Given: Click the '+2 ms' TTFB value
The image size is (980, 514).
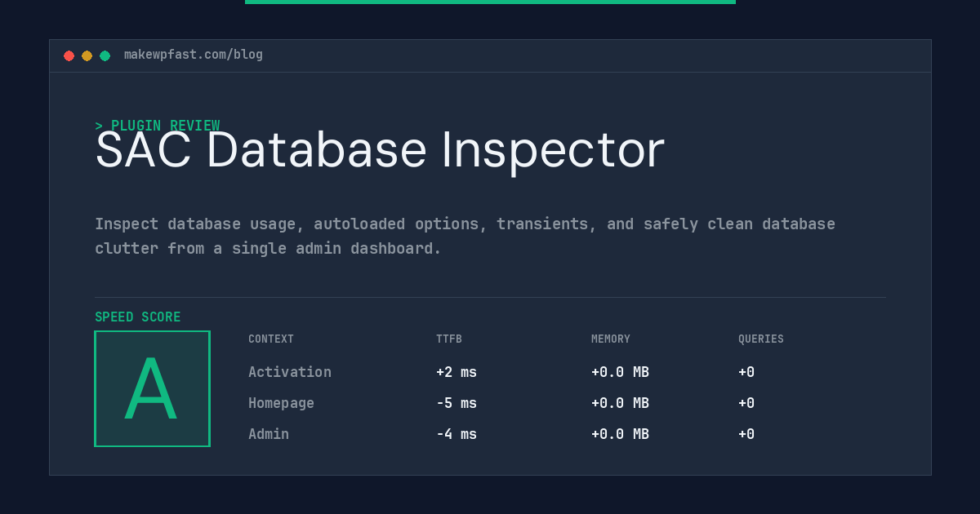Looking at the screenshot, I should 457,372.
